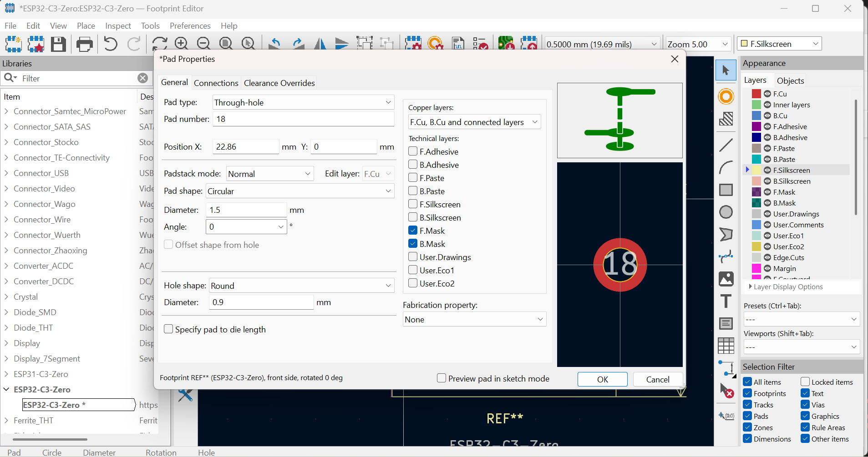This screenshot has width=868, height=457.
Task: Expand the Connector_USB library tree item
Action: (x=6, y=173)
